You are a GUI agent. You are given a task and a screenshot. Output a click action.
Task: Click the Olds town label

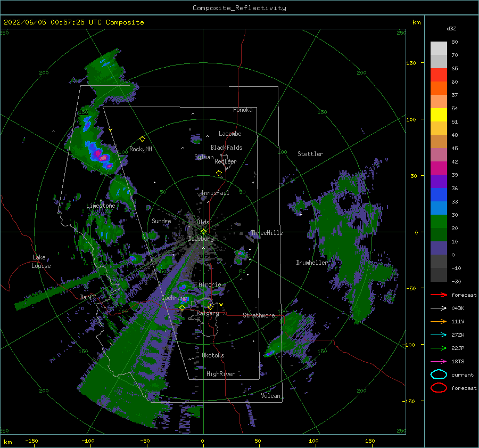click(x=203, y=222)
